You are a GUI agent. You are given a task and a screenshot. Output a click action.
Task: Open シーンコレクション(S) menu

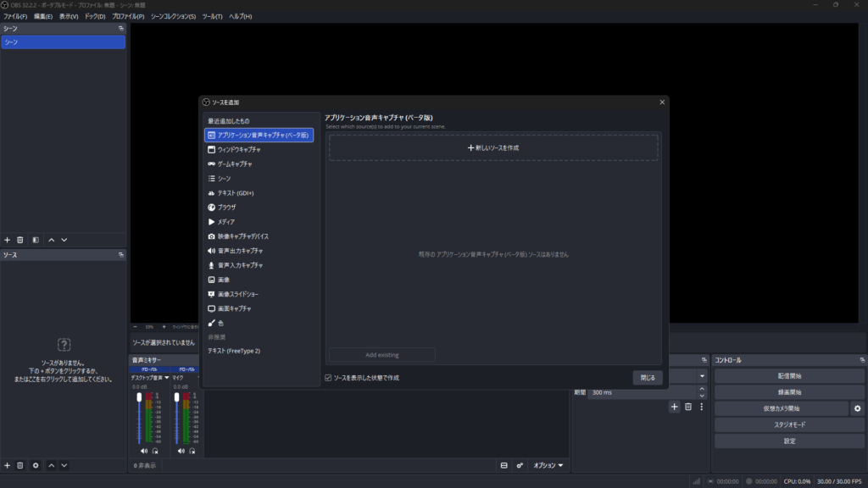coord(173,17)
